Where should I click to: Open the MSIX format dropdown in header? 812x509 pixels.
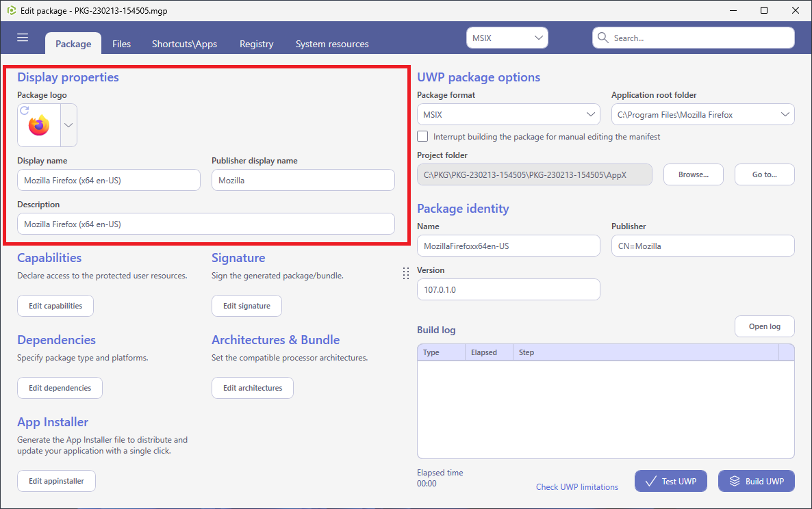click(x=507, y=38)
